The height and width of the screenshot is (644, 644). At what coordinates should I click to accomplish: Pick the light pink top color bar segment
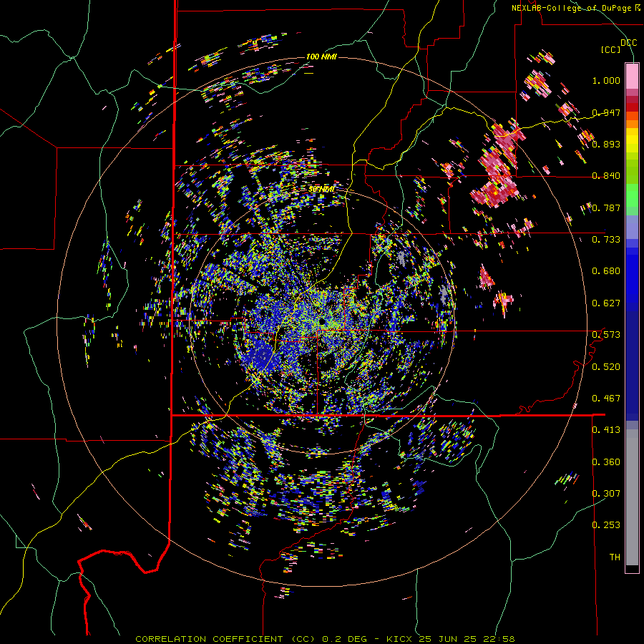point(632,77)
